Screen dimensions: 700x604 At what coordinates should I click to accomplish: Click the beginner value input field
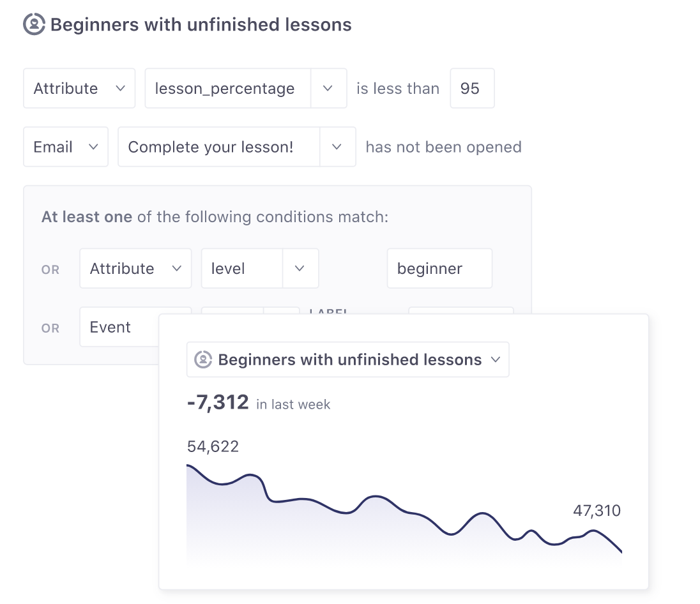[439, 268]
